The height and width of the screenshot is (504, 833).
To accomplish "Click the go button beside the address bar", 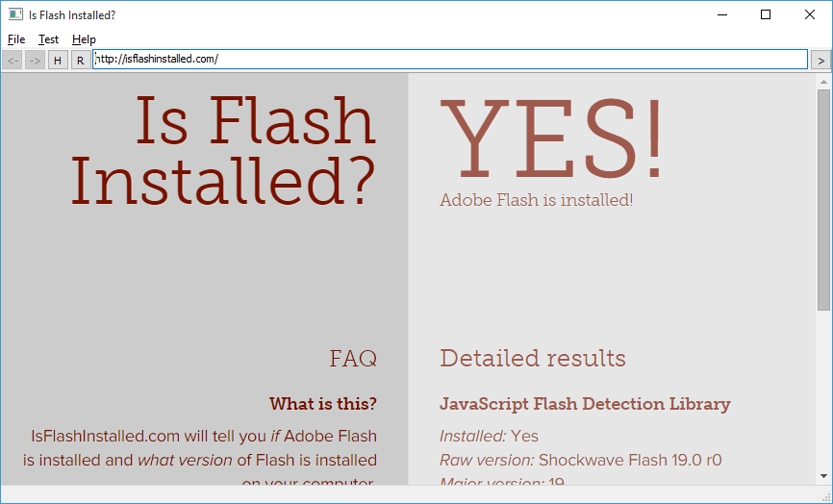I will [820, 60].
